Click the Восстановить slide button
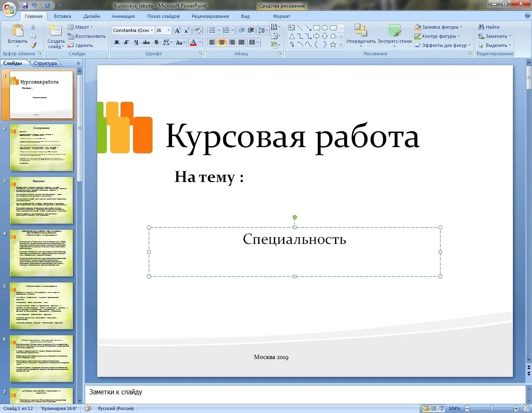Viewport: 532px width, 413px height. pos(86,36)
